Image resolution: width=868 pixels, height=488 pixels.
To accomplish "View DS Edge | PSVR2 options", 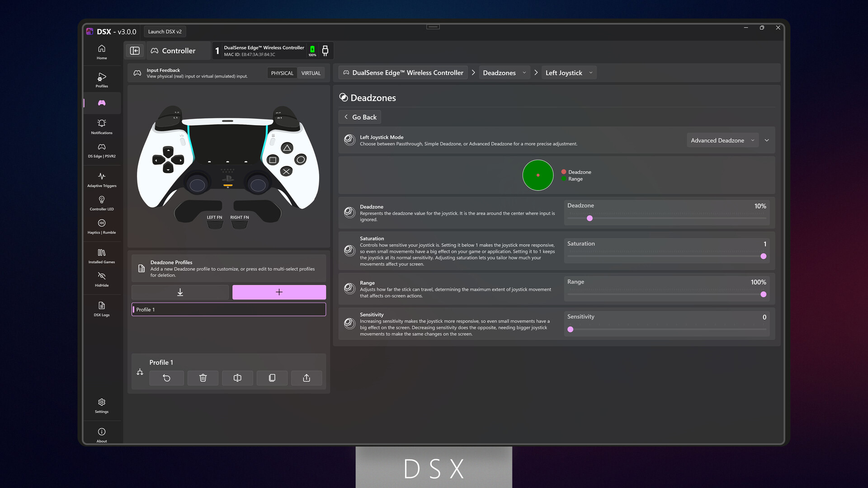I will [101, 150].
